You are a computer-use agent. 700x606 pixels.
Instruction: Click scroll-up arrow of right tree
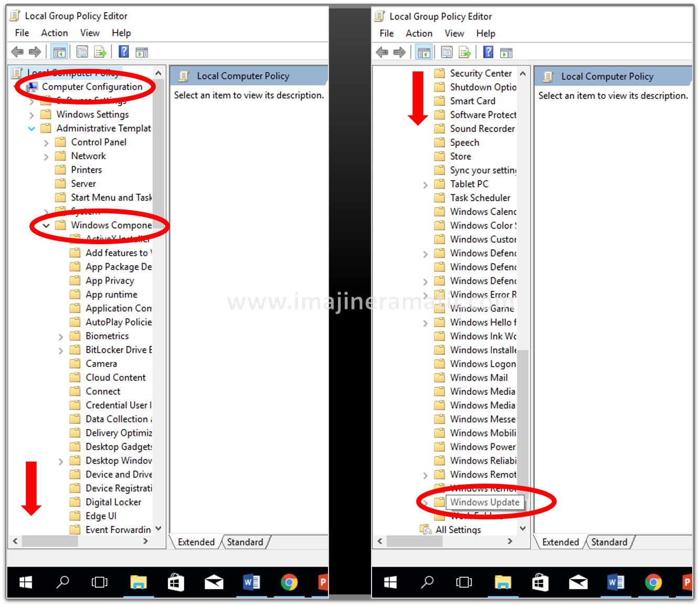(x=523, y=73)
